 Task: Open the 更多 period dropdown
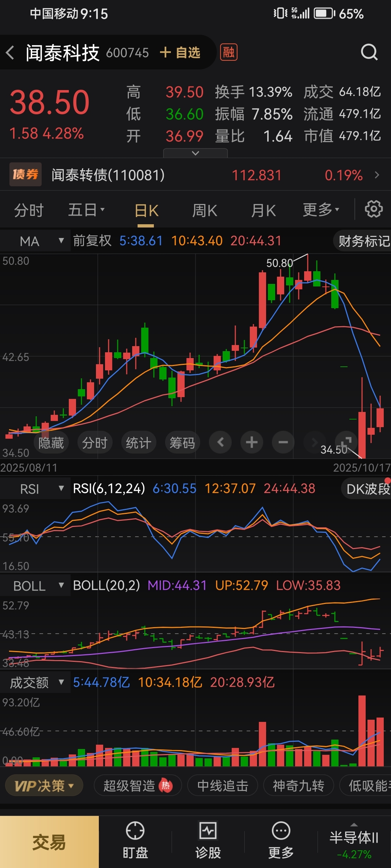pos(321,209)
